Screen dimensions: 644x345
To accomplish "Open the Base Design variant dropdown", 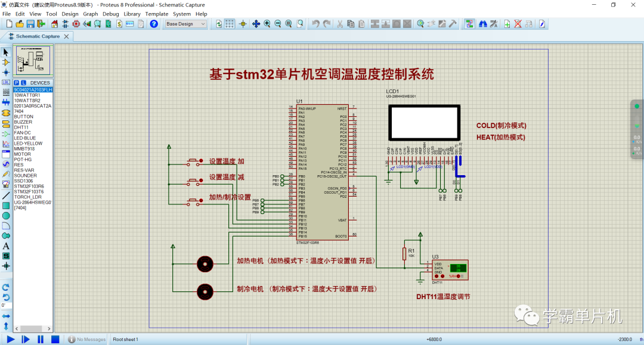I will pos(185,24).
